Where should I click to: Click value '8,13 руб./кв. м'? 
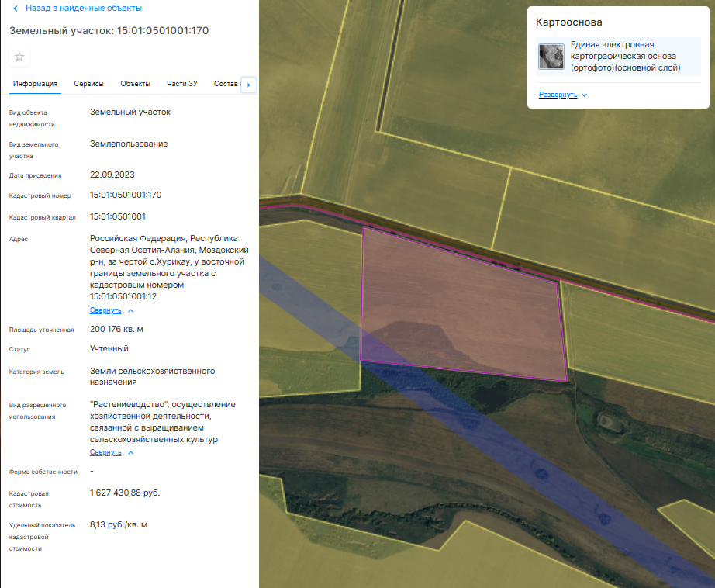119,524
